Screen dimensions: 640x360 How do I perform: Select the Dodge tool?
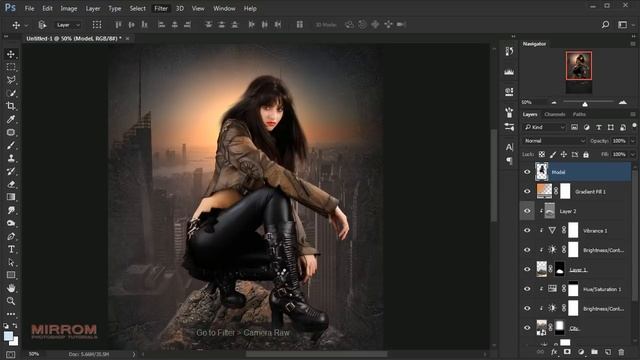(11, 223)
